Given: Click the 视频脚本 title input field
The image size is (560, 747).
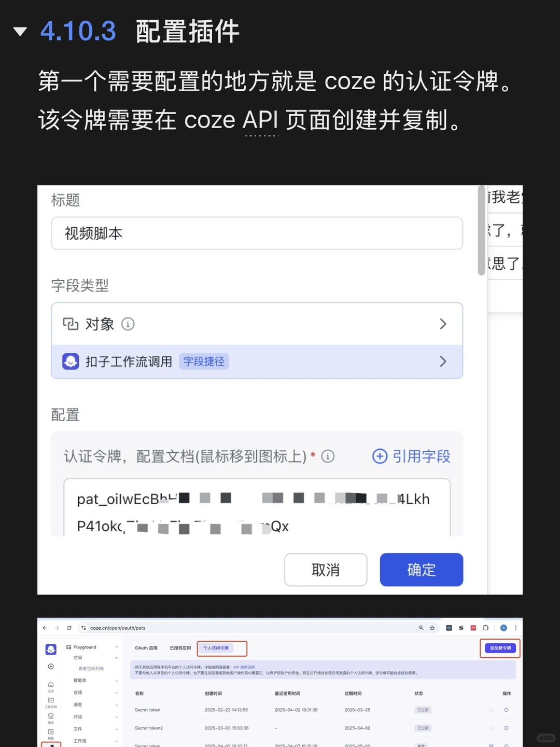Looking at the screenshot, I should 257,233.
